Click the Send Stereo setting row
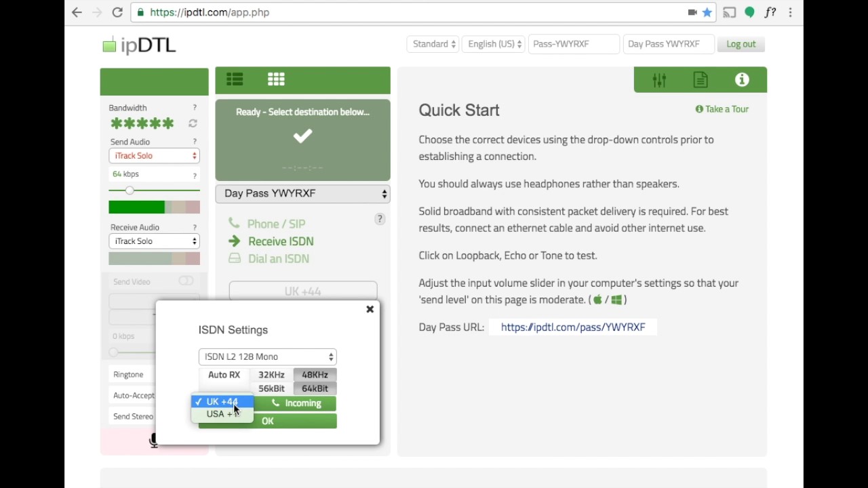This screenshot has height=488, width=868. tap(133, 416)
